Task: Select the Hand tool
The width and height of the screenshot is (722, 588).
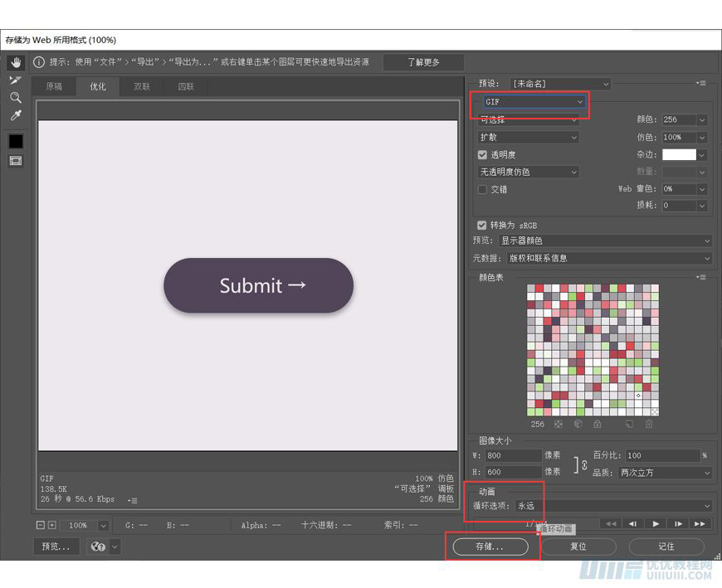Action: [15, 63]
